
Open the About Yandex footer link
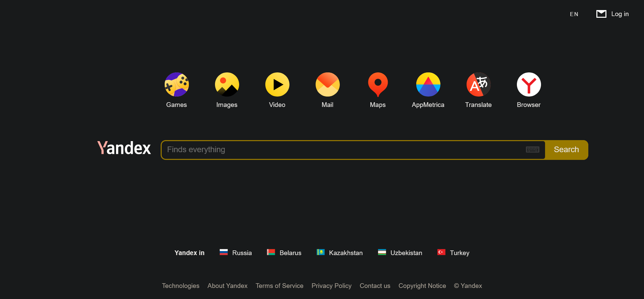(227, 286)
